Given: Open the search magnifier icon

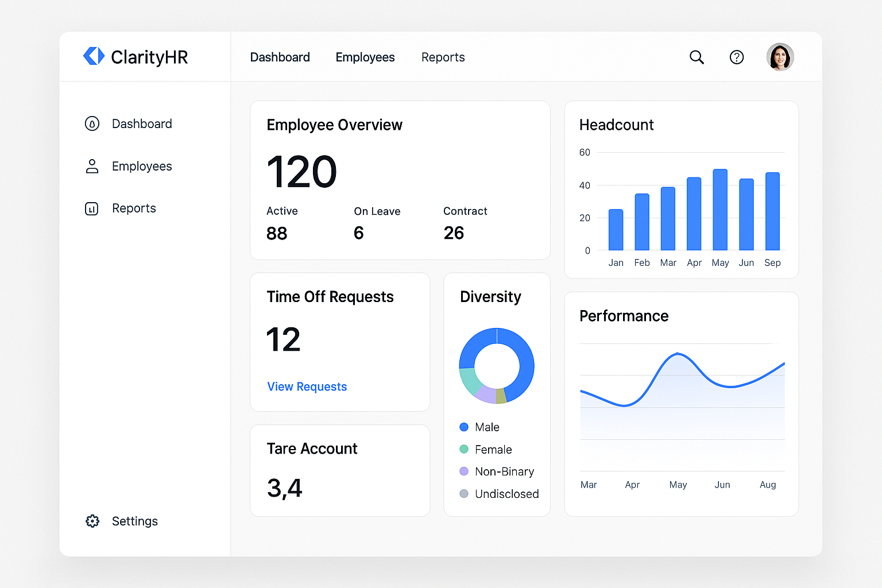Looking at the screenshot, I should [697, 57].
